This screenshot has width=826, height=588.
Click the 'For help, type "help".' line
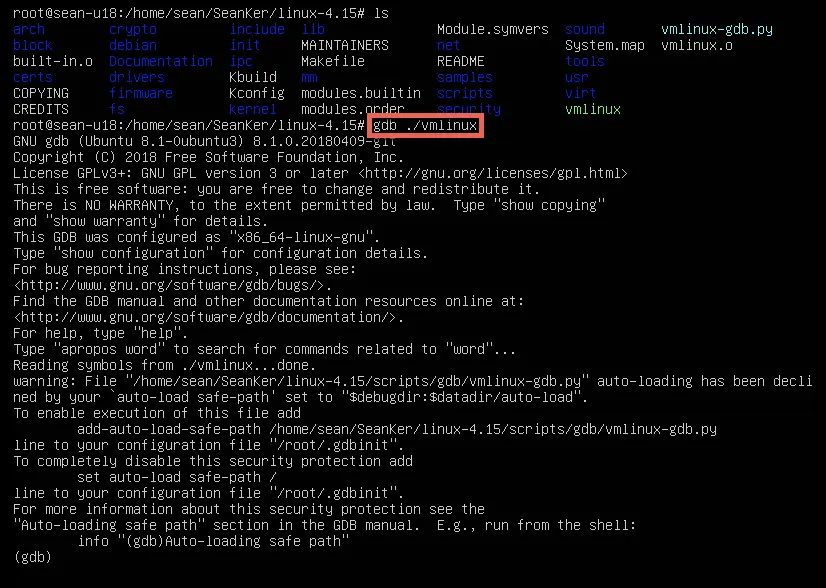tap(101, 333)
